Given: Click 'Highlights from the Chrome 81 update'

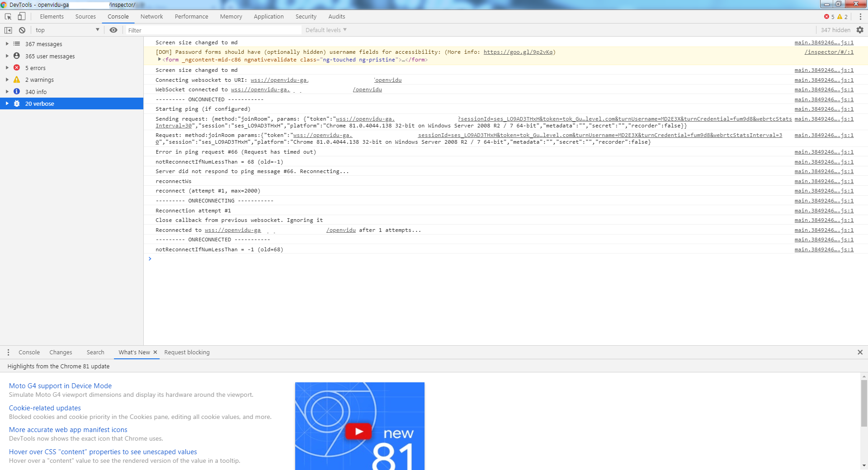Looking at the screenshot, I should tap(58, 367).
